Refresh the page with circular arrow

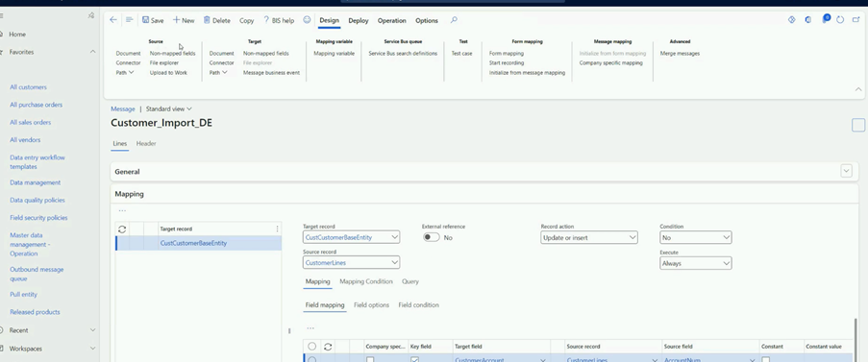coord(840,20)
